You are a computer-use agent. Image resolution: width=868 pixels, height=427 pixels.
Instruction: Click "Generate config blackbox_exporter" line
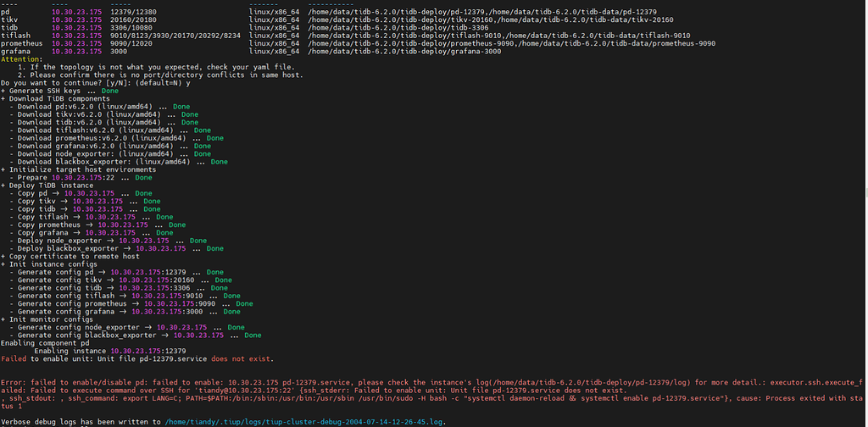(136, 335)
